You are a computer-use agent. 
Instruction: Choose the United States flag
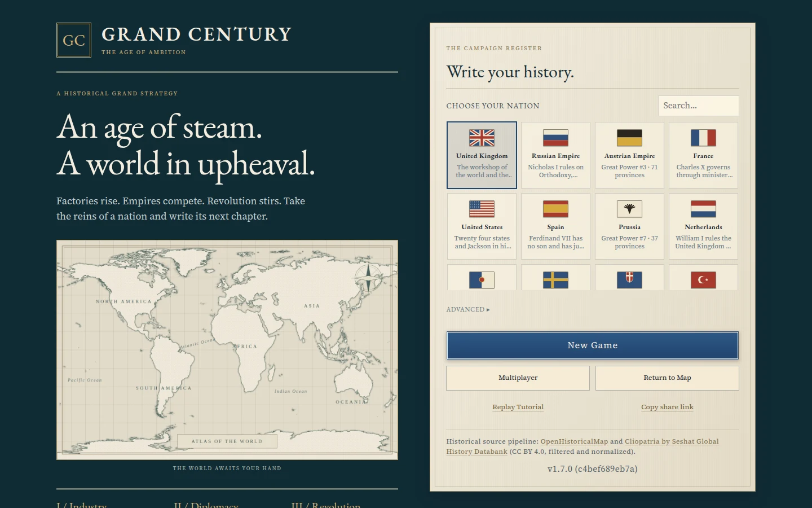[x=482, y=209]
